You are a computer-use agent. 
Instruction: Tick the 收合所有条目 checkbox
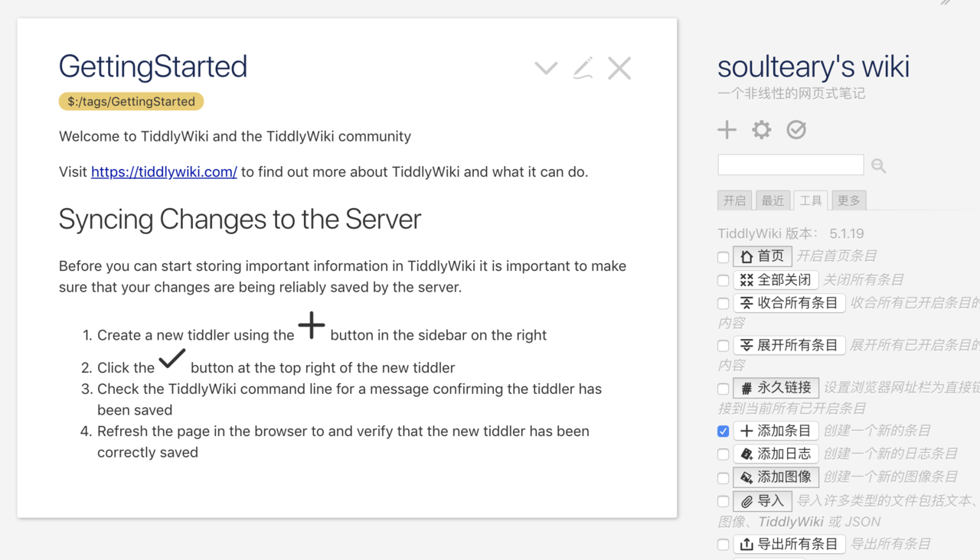(x=723, y=304)
